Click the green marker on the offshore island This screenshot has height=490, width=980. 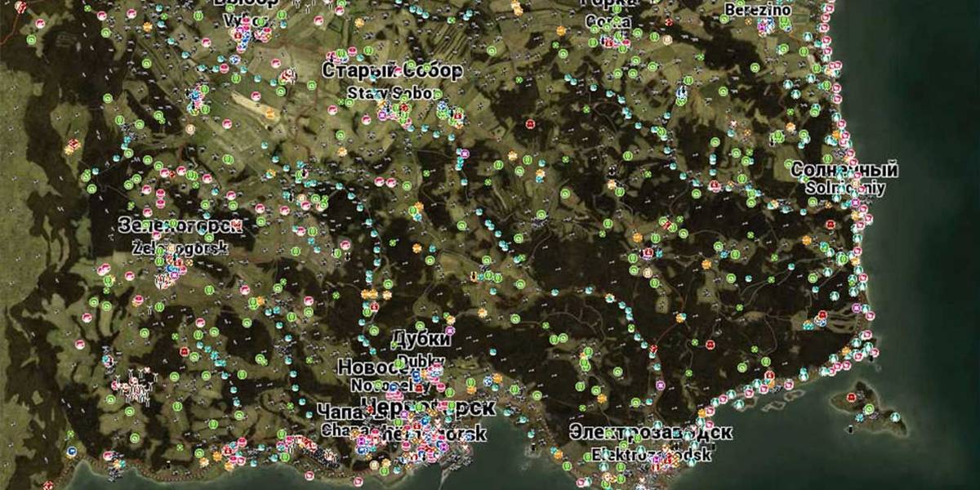point(869,408)
